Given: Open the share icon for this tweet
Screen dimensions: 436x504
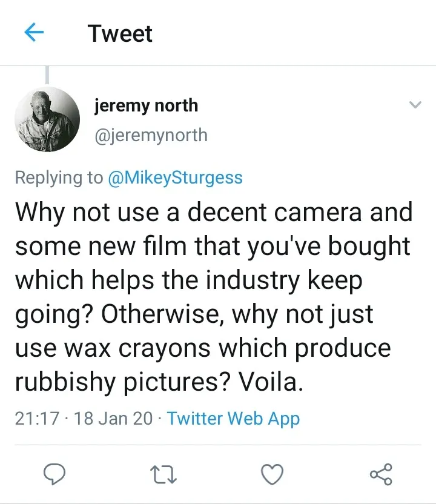Looking at the screenshot, I should click(381, 474).
